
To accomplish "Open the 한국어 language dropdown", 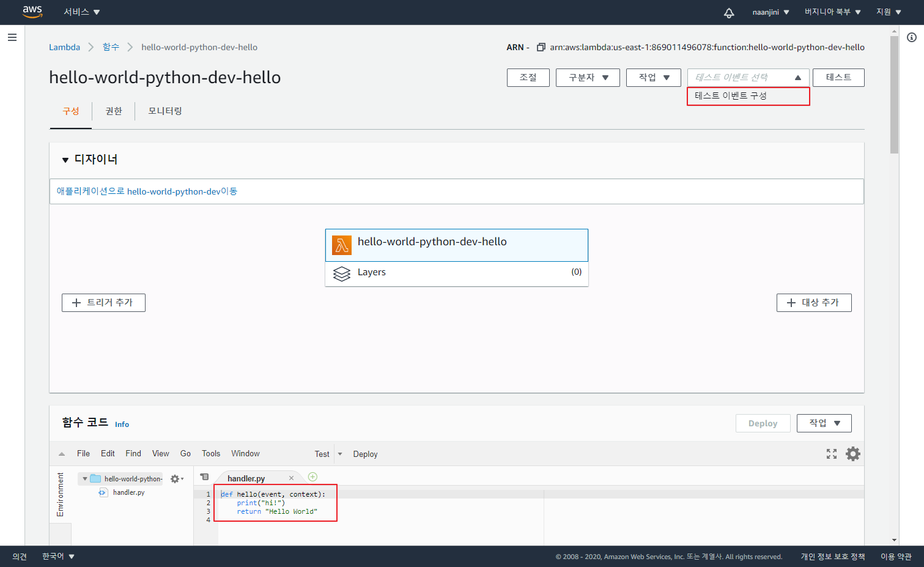I will coord(58,557).
